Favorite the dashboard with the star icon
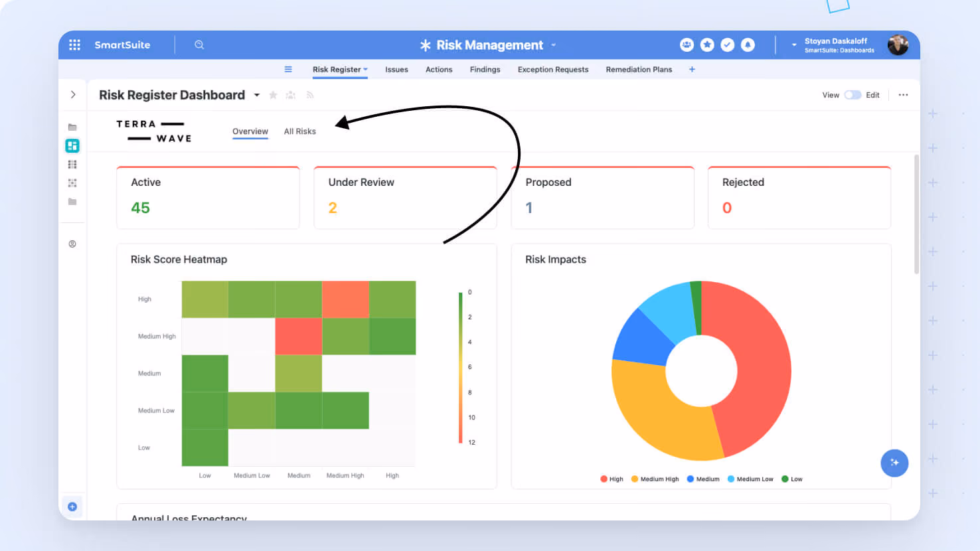The height and width of the screenshot is (551, 980). pyautogui.click(x=273, y=95)
